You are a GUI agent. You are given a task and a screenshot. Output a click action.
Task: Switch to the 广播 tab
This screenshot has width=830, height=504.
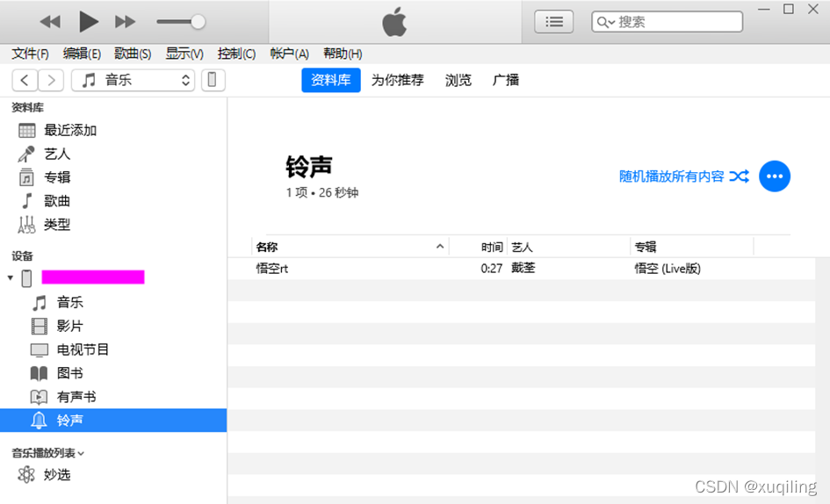[x=506, y=80]
